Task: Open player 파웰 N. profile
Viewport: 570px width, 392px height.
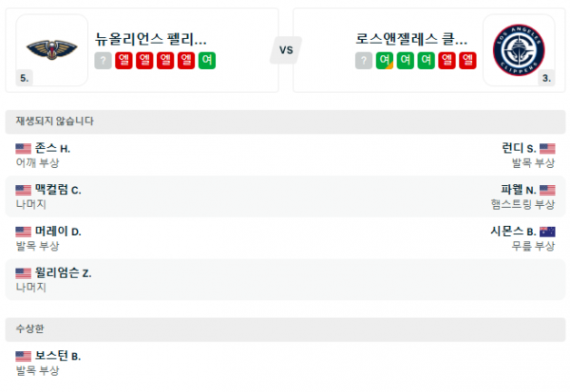Action: 518,190
